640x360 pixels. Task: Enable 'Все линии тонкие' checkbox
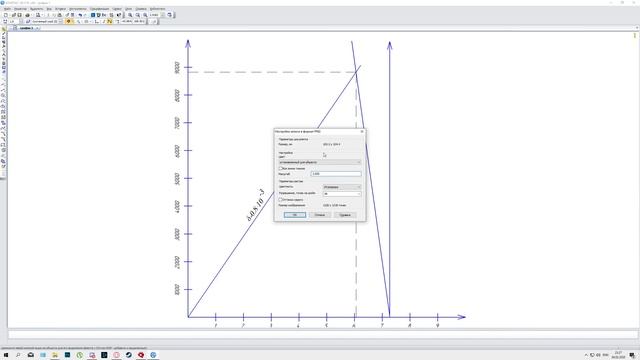pos(280,168)
